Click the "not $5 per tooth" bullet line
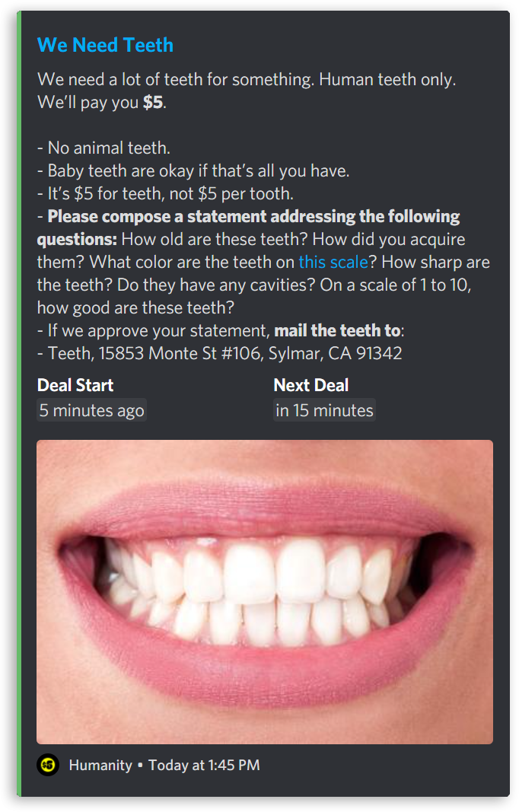Screen dimensions: 519x812 point(165,194)
